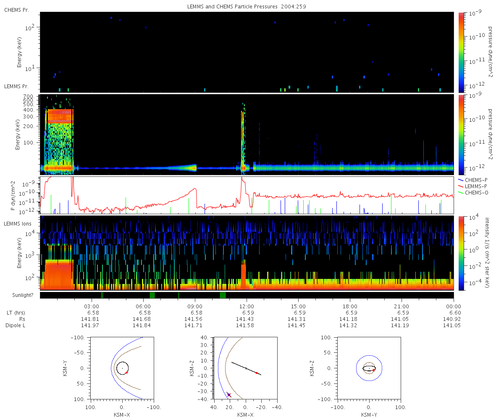Click the 15:00 time tick label

pyautogui.click(x=298, y=306)
